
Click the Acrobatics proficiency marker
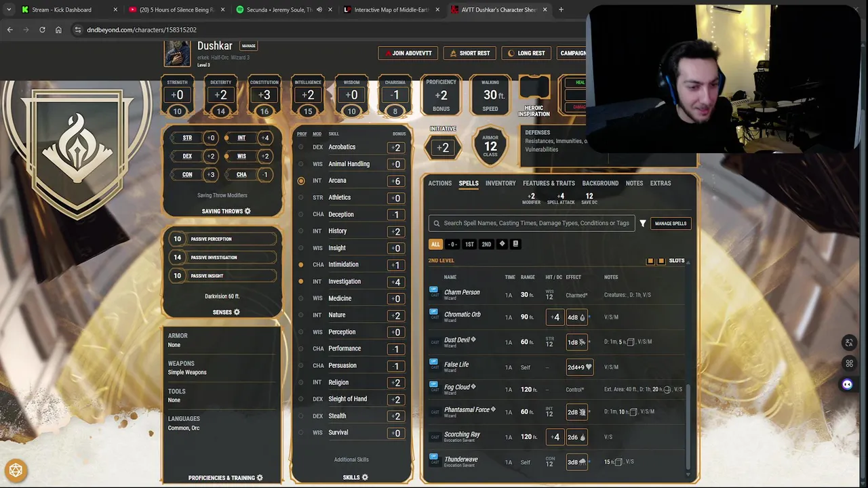(x=301, y=147)
